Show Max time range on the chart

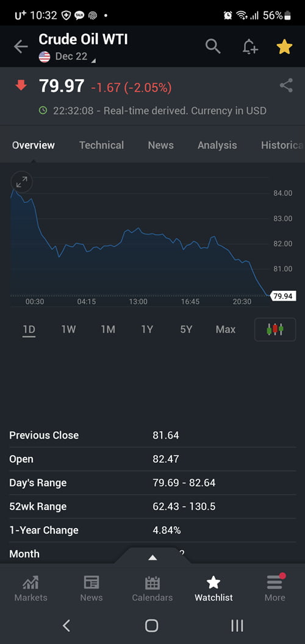pyautogui.click(x=226, y=329)
